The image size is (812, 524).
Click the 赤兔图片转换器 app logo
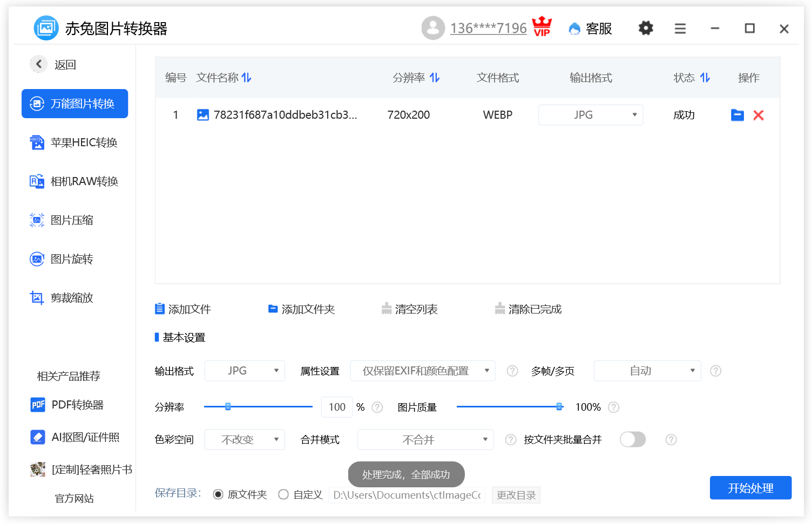[46, 28]
